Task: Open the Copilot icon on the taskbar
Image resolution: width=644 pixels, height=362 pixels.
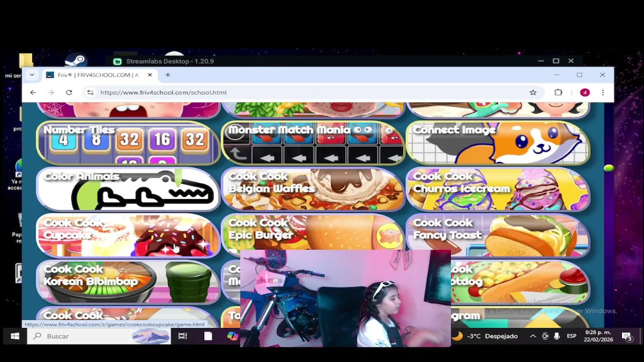Action: pyautogui.click(x=232, y=336)
